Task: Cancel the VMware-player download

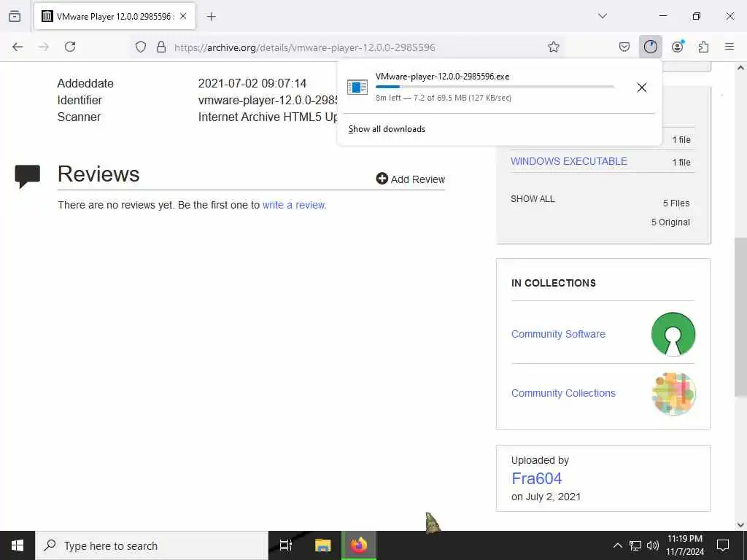Action: (x=642, y=87)
